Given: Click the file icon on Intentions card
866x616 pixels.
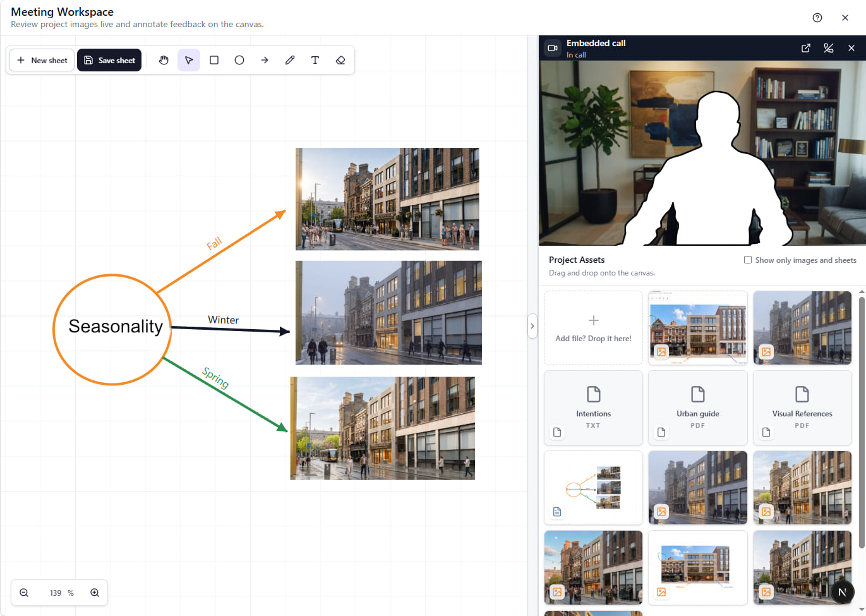Looking at the screenshot, I should pos(557,432).
